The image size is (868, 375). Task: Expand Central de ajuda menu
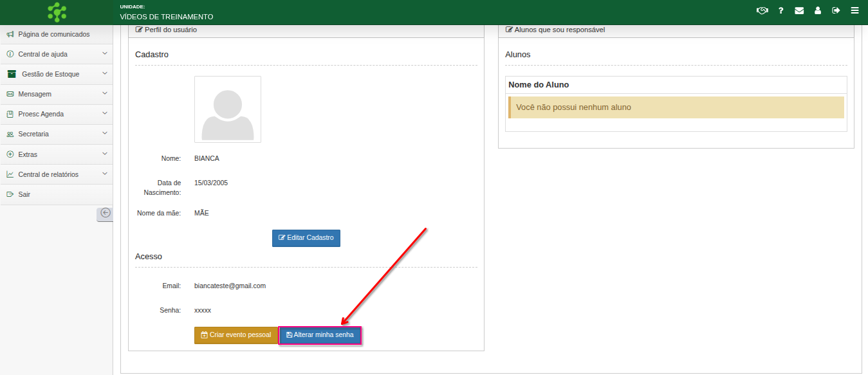pyautogui.click(x=57, y=54)
